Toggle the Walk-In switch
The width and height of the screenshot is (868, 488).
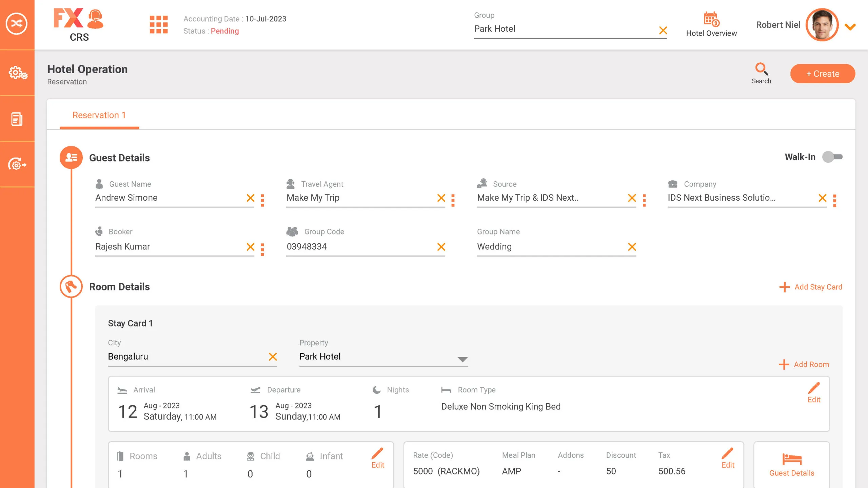click(x=832, y=157)
